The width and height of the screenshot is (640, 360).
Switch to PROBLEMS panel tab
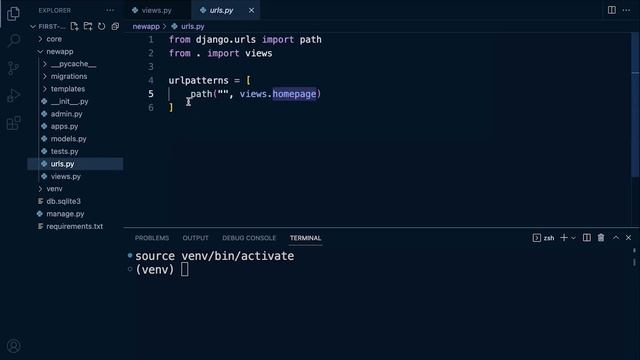pos(152,238)
